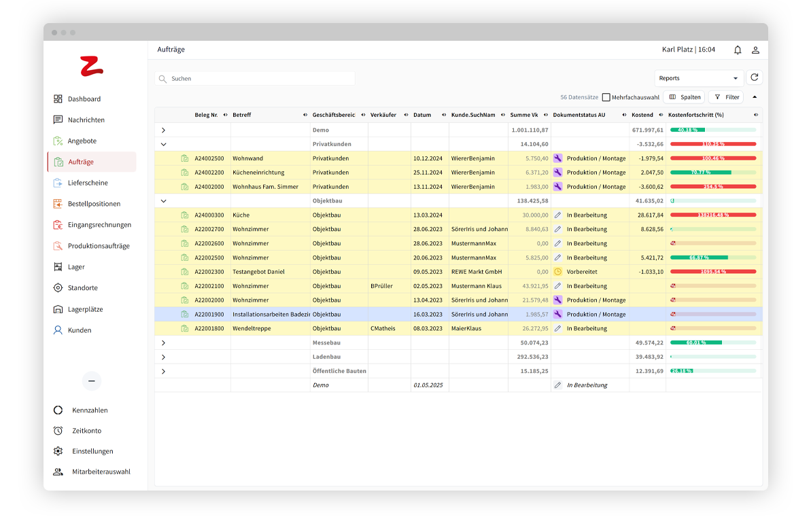Click the notification bell icon
Screen dimensions: 811x532
click(738, 50)
